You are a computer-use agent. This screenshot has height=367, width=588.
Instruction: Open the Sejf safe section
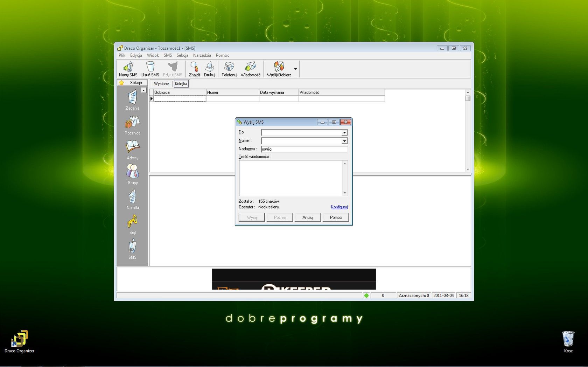tap(132, 224)
